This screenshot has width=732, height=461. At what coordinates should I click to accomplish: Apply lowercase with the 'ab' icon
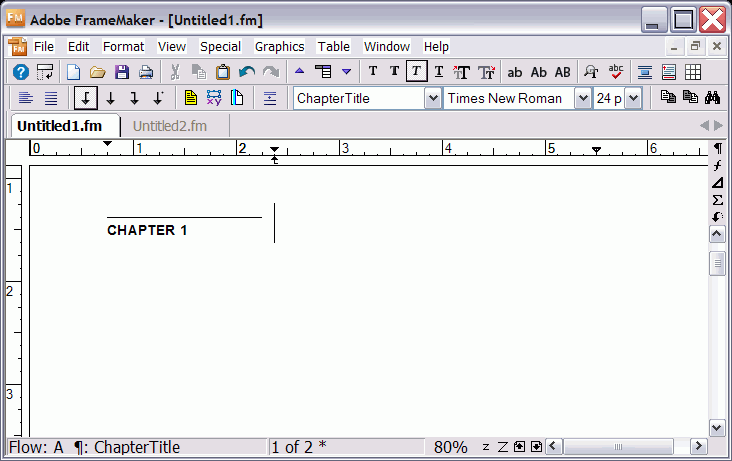pyautogui.click(x=514, y=72)
